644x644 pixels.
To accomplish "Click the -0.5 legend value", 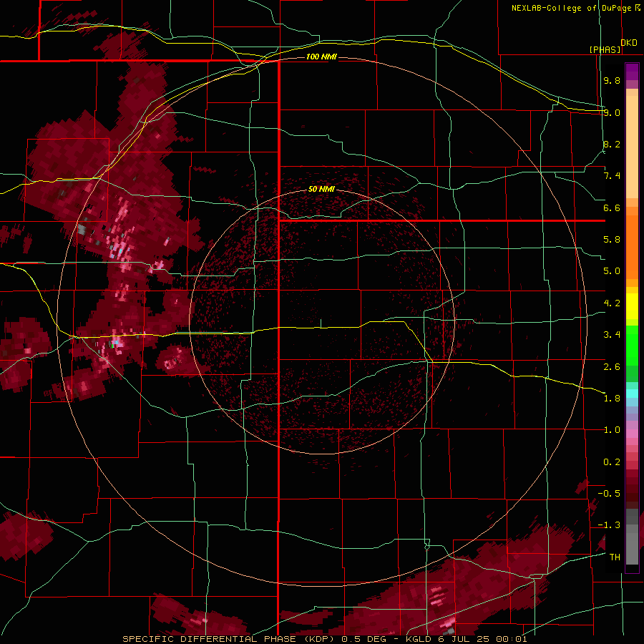I will pos(609,494).
